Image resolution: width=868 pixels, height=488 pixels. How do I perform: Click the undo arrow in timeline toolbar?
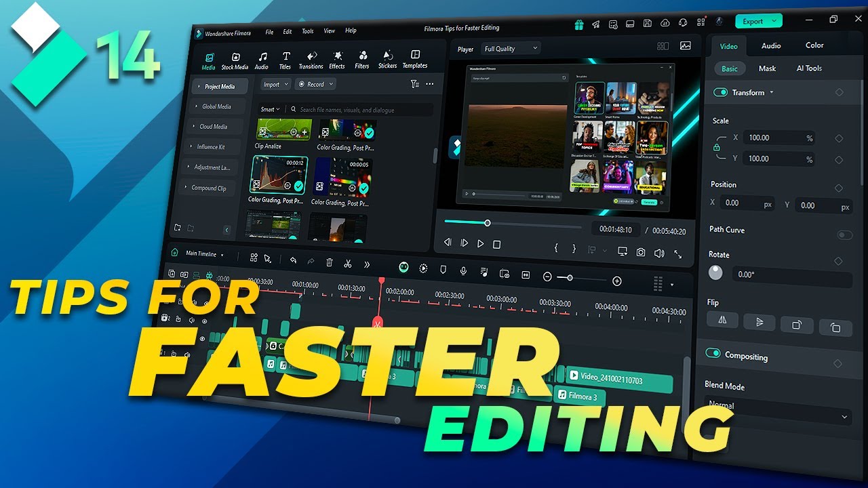293,260
